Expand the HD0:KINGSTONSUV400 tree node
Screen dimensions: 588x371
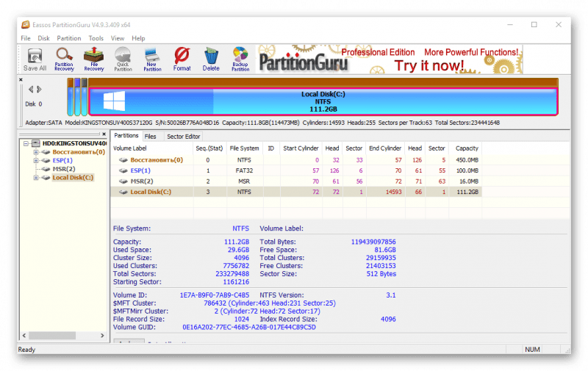pos(26,143)
